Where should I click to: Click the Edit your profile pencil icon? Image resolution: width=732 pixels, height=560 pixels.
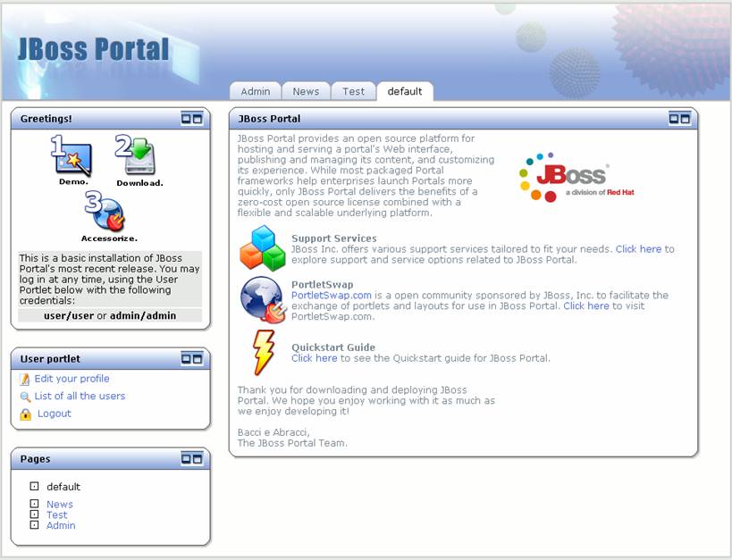click(25, 380)
